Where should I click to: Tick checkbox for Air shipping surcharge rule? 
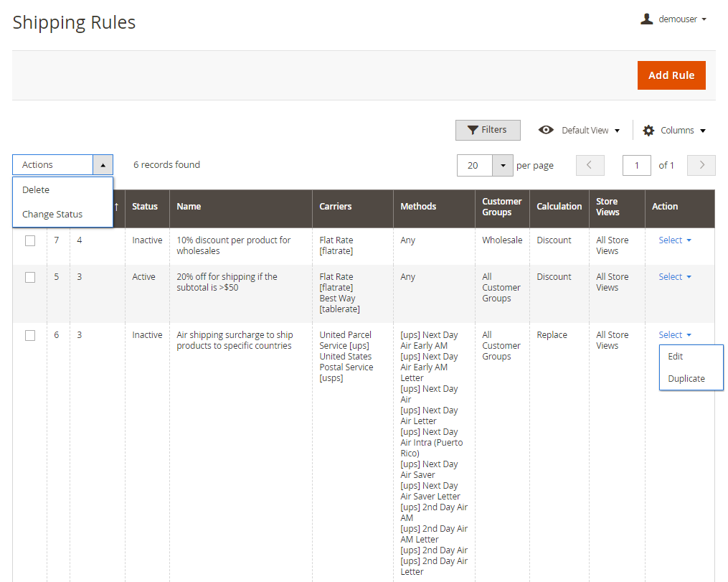(x=30, y=336)
